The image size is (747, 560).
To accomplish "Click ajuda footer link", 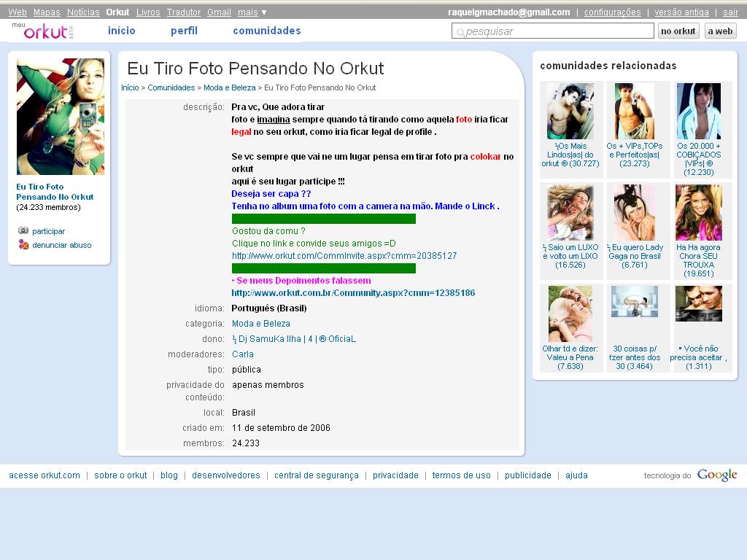I will (576, 475).
